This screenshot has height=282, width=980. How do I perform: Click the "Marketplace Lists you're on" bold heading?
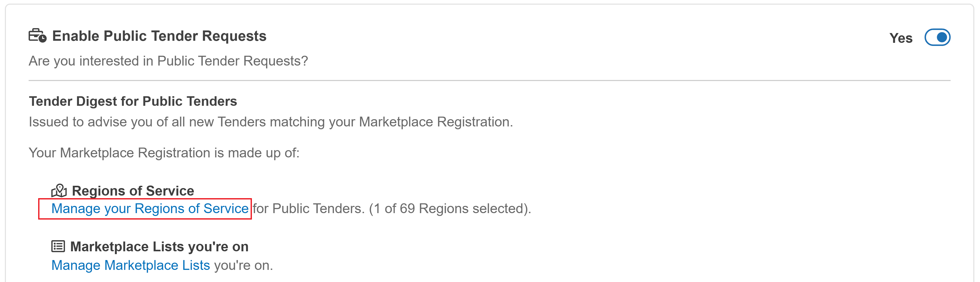(159, 247)
